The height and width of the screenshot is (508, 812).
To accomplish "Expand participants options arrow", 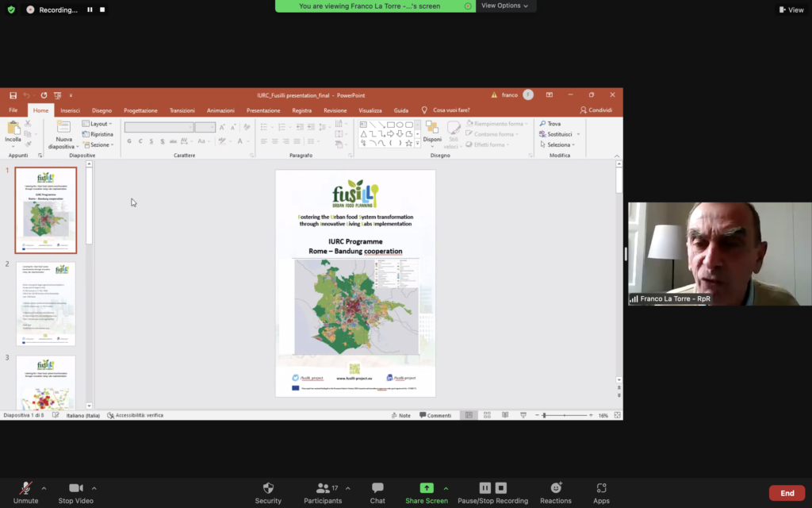I will 347,488.
